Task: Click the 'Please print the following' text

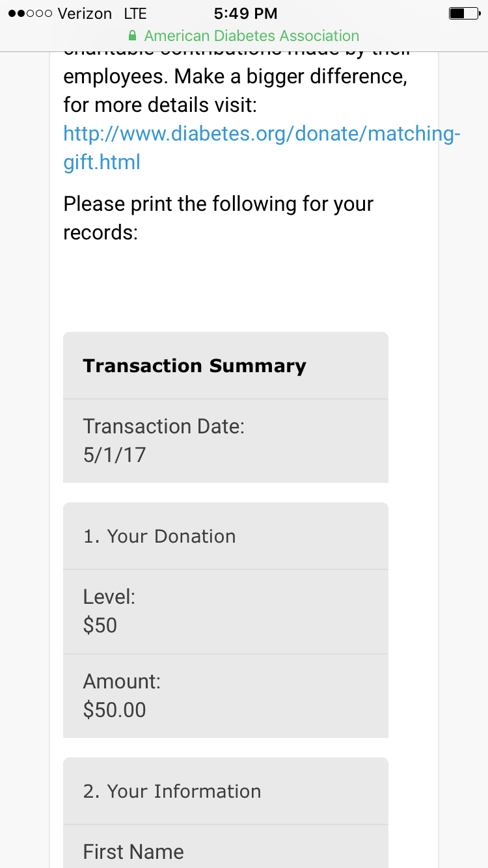Action: (218, 218)
